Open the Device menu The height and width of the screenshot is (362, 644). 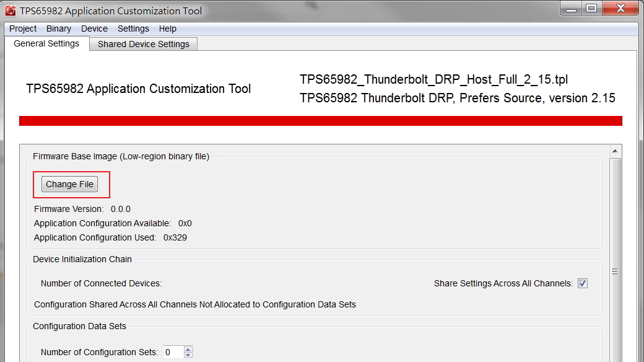[95, 29]
